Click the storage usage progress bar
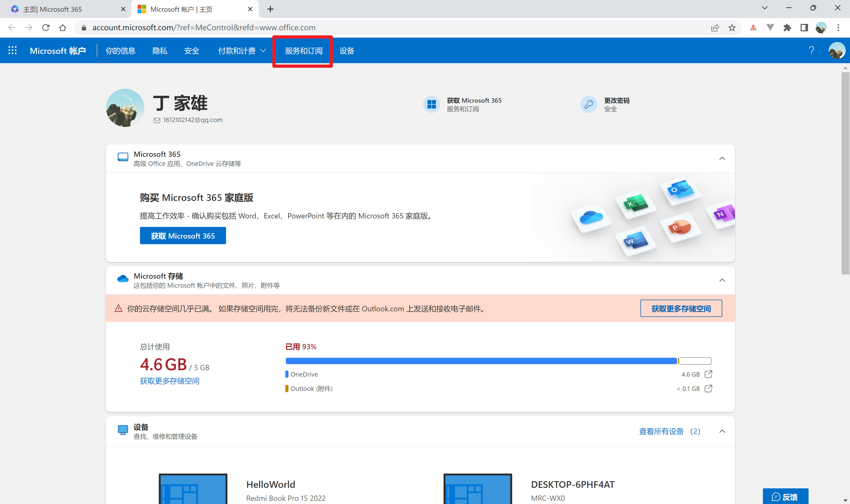The image size is (850, 504). click(498, 361)
